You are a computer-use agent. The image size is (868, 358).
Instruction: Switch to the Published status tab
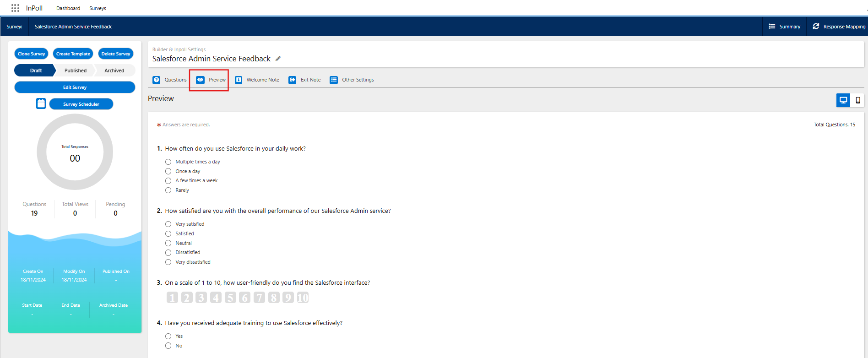(76, 71)
